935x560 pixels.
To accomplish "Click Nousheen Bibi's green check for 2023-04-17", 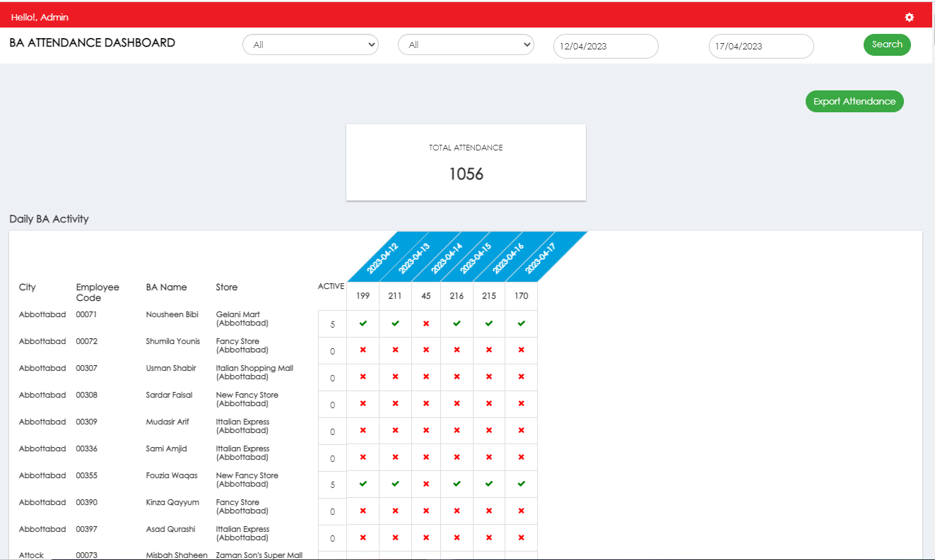I will (x=521, y=323).
